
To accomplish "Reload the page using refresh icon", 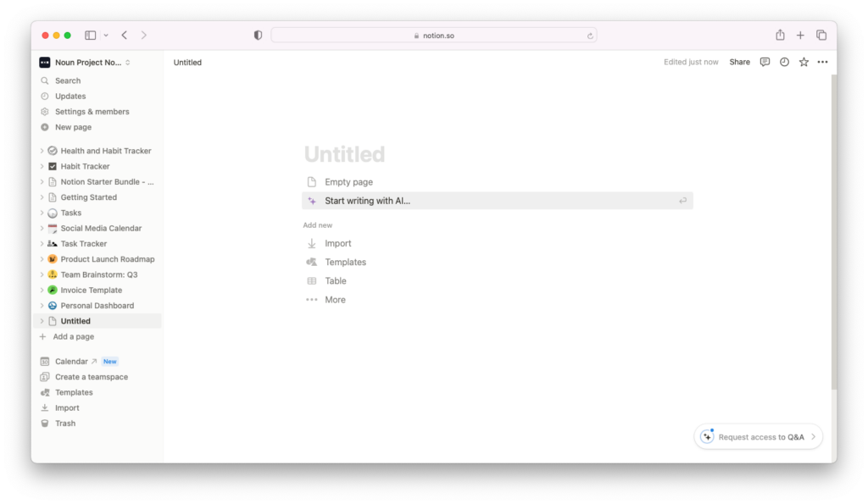I will point(590,36).
